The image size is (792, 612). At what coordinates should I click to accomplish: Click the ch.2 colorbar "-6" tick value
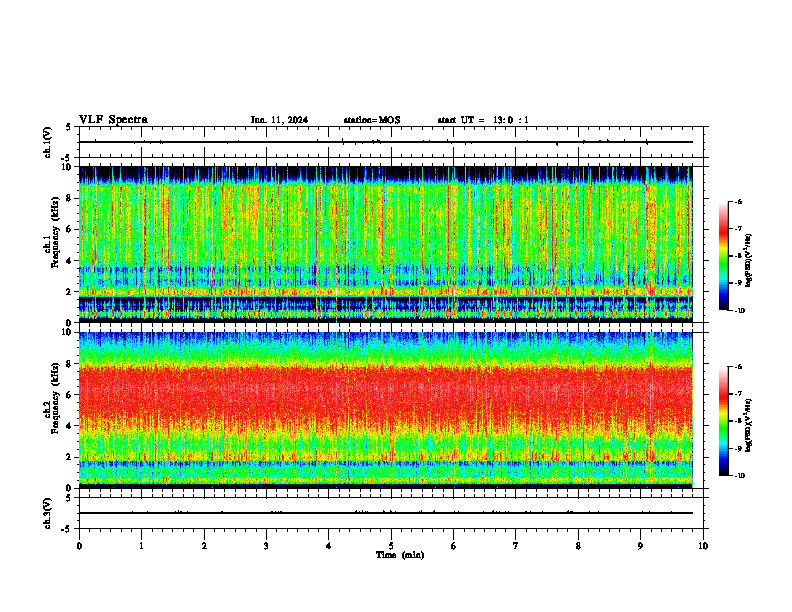[x=738, y=367]
